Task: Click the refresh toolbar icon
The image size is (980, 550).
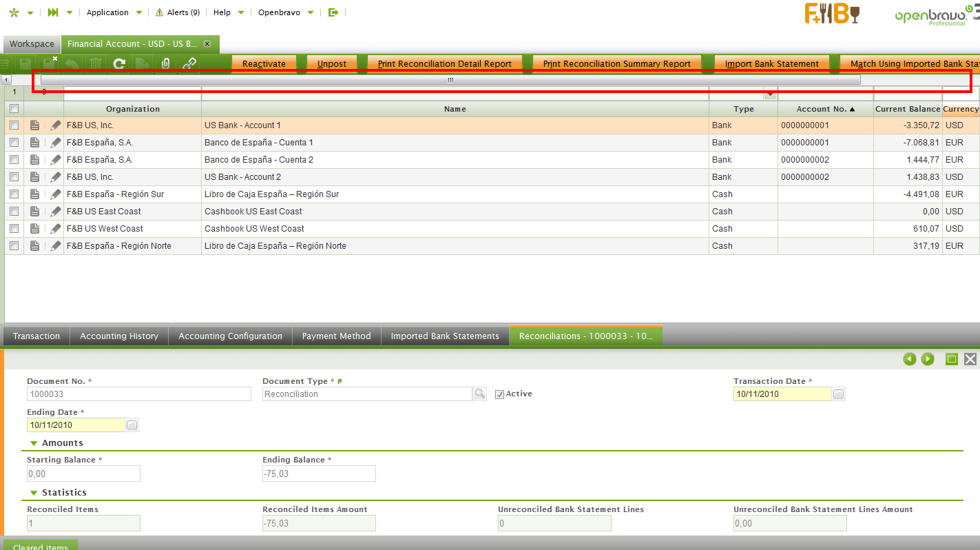Action: coord(119,63)
